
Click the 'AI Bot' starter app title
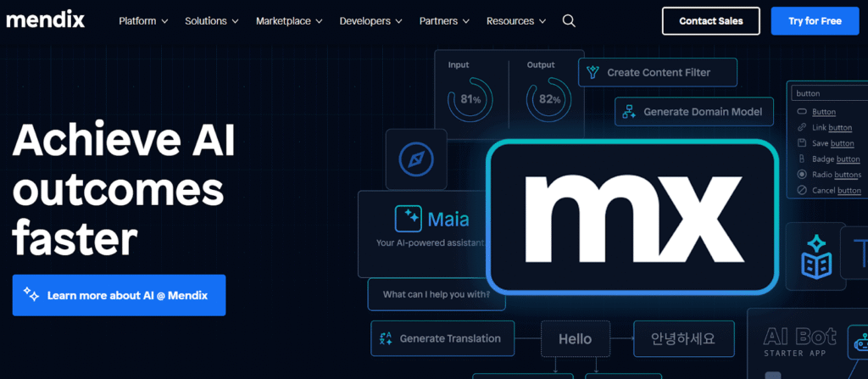coord(800,337)
